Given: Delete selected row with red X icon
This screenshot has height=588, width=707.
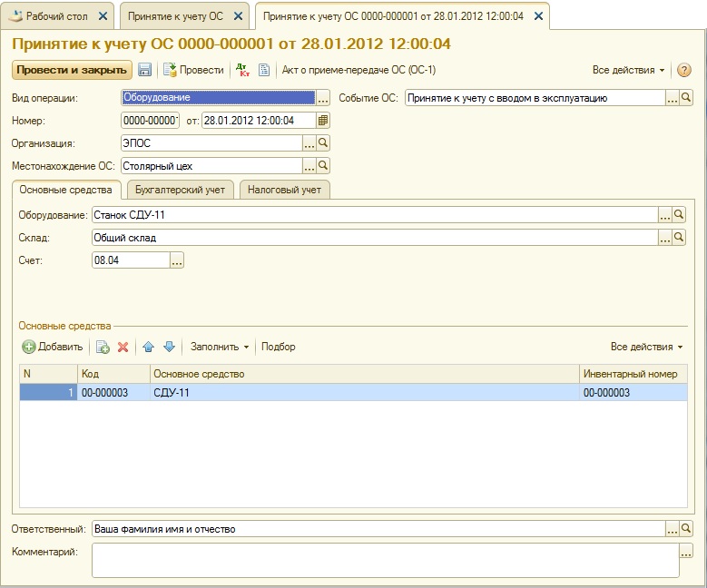Looking at the screenshot, I should [x=123, y=347].
